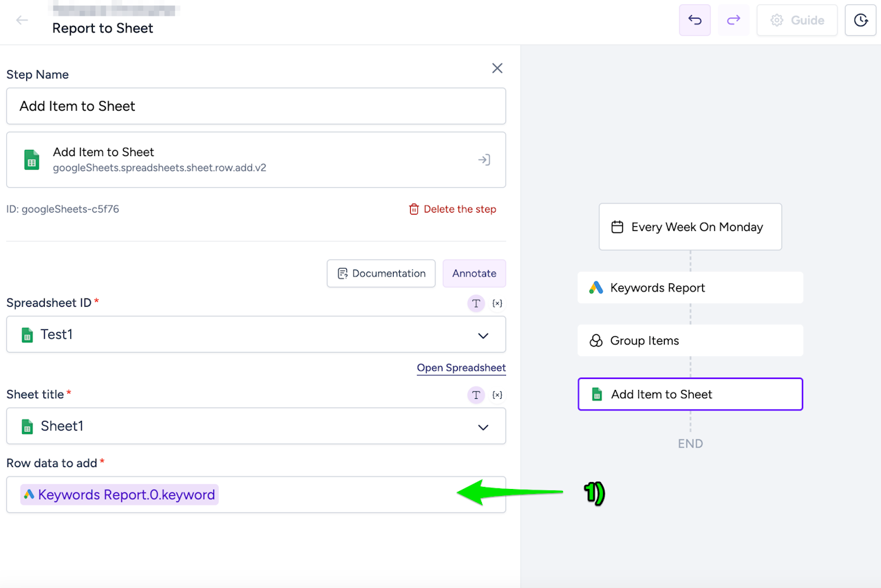
Task: Toggle variable mode for Sheet title
Action: (497, 395)
